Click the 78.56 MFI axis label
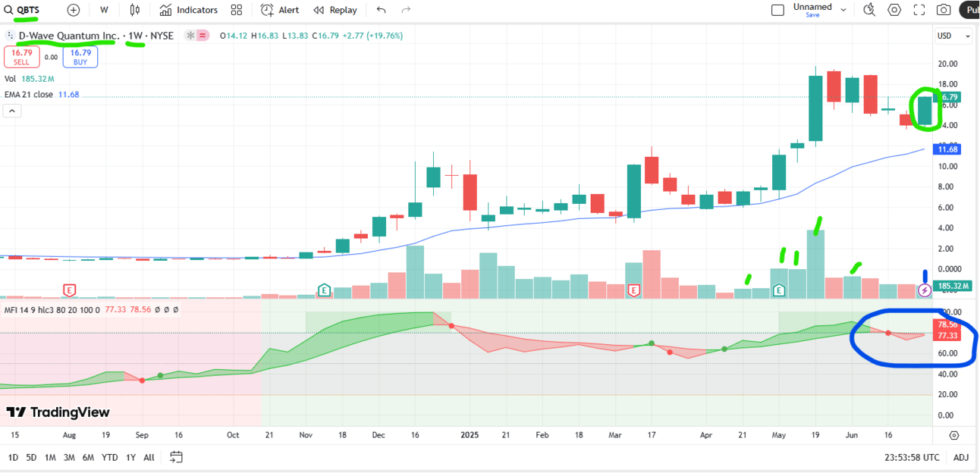The height and width of the screenshot is (473, 980). pos(948,324)
